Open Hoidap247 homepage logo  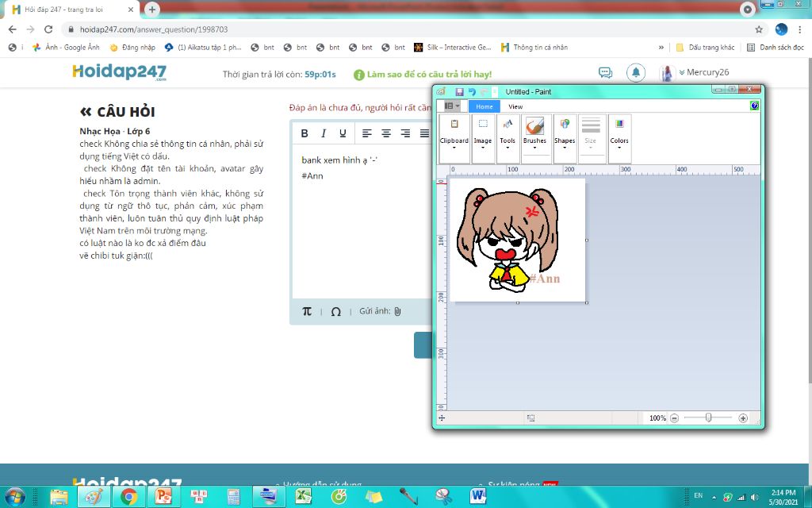pyautogui.click(x=120, y=71)
